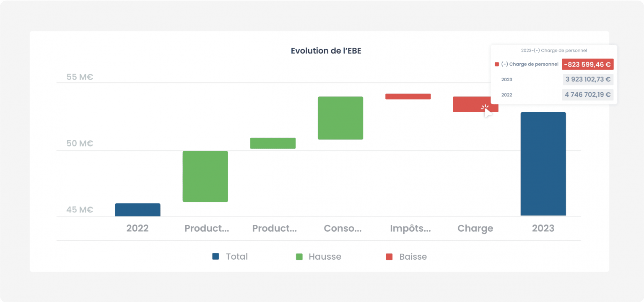Click the small second green Product bar
Image resolution: width=644 pixels, height=302 pixels.
tap(273, 143)
